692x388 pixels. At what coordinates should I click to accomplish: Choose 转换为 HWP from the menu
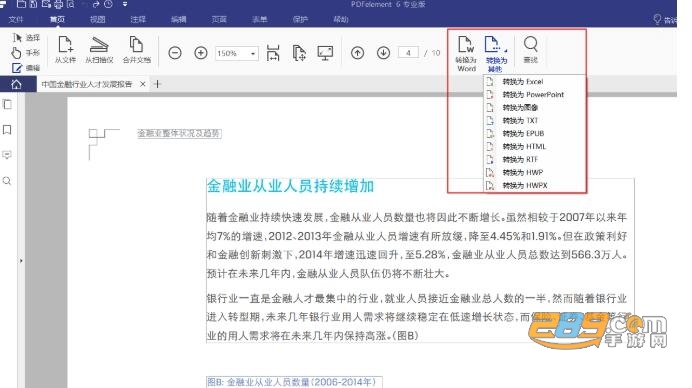[535, 173]
